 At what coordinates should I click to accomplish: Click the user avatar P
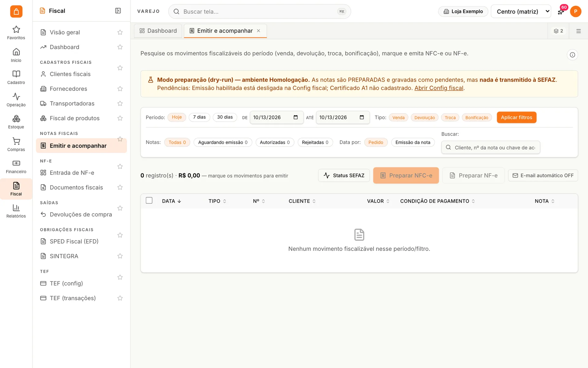point(575,11)
